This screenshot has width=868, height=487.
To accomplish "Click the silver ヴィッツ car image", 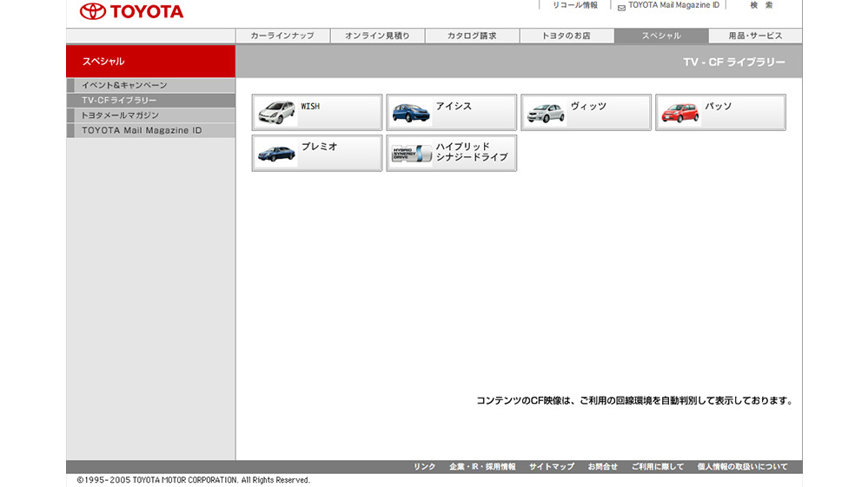I will 546,112.
